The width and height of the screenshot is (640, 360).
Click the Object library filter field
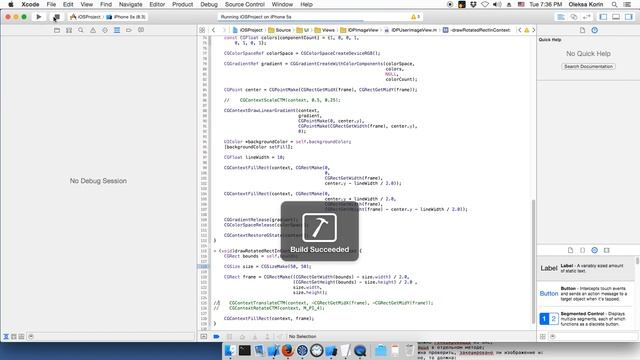pyautogui.click(x=594, y=336)
